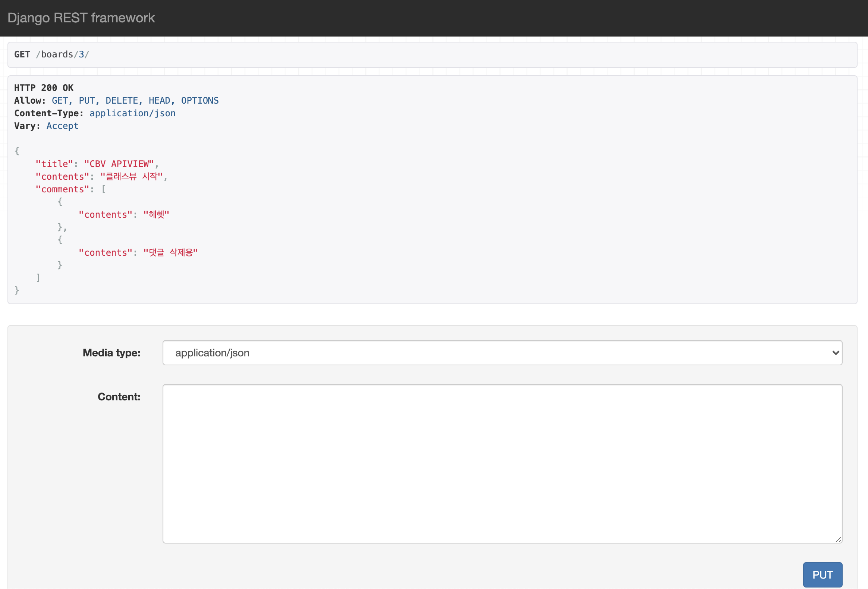The width and height of the screenshot is (868, 589).
Task: Click the "댓글 삭제용" comment value
Action: (x=170, y=253)
